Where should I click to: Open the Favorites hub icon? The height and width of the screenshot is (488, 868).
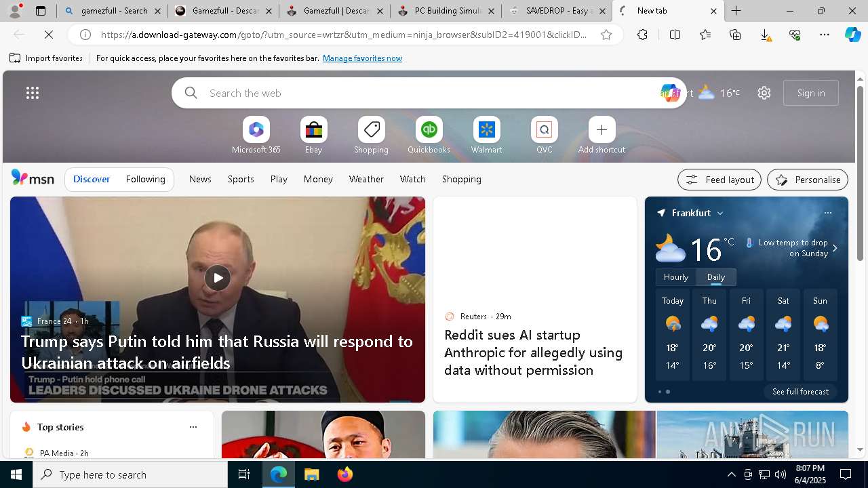click(705, 35)
